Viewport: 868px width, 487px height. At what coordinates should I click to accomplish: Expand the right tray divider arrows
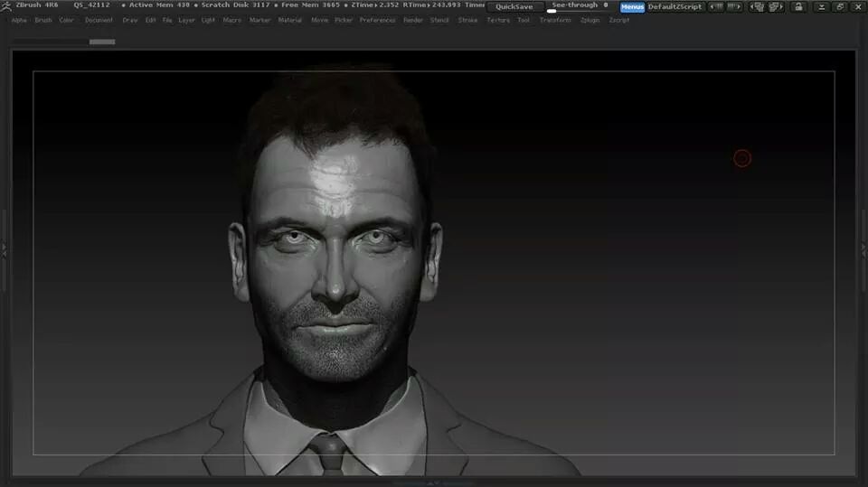point(864,249)
